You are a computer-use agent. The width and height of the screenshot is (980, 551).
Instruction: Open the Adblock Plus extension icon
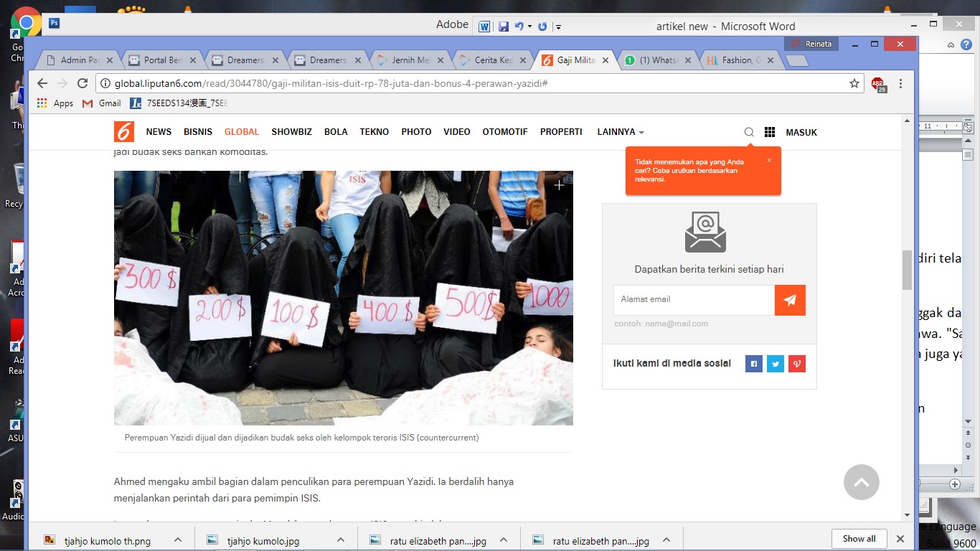pos(878,84)
